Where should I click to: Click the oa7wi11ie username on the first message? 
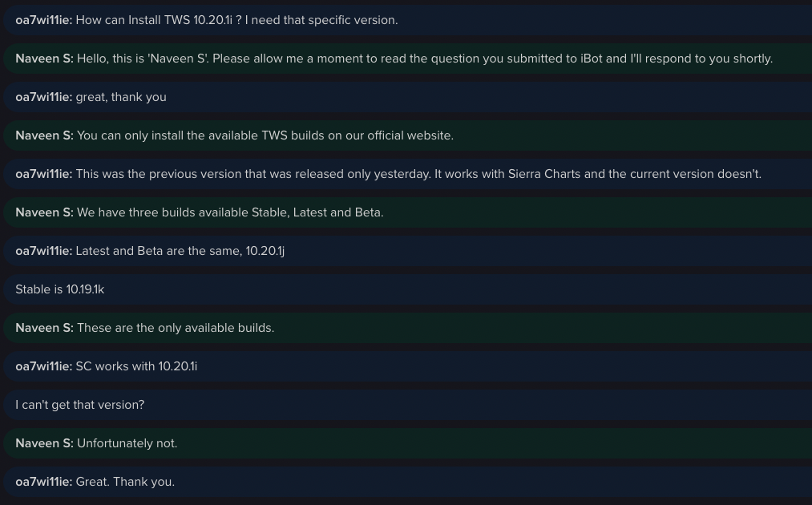pos(43,20)
